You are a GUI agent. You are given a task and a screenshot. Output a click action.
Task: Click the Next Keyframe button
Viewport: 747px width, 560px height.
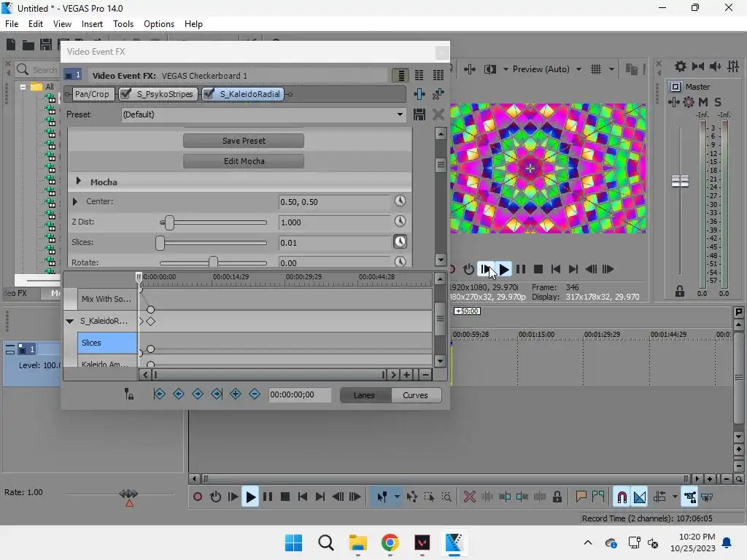click(198, 394)
